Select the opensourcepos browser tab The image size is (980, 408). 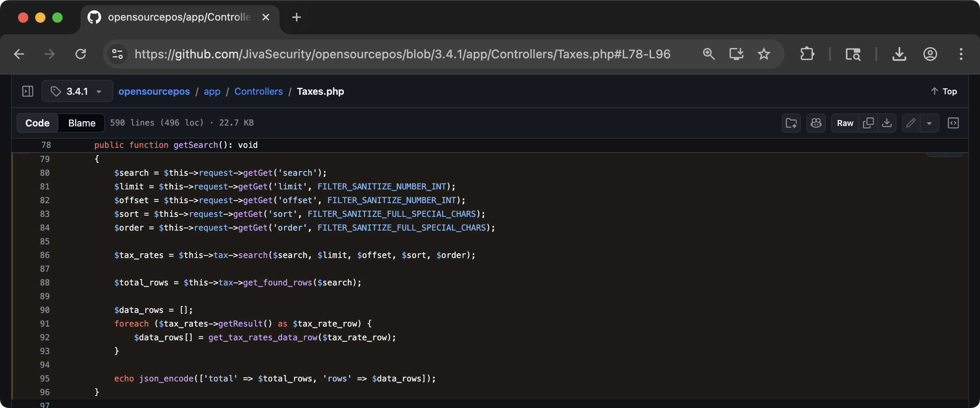point(175,17)
